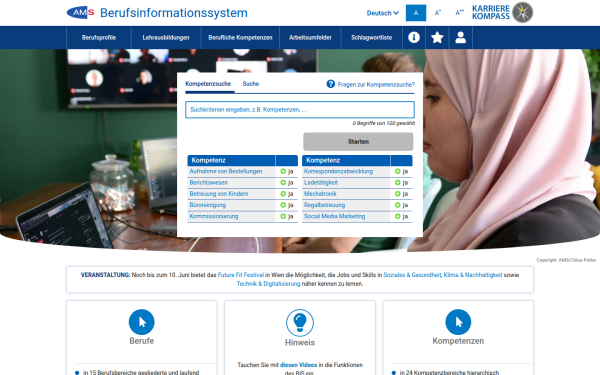
Task: Add Büroreinigung with plus icon
Action: (283, 205)
